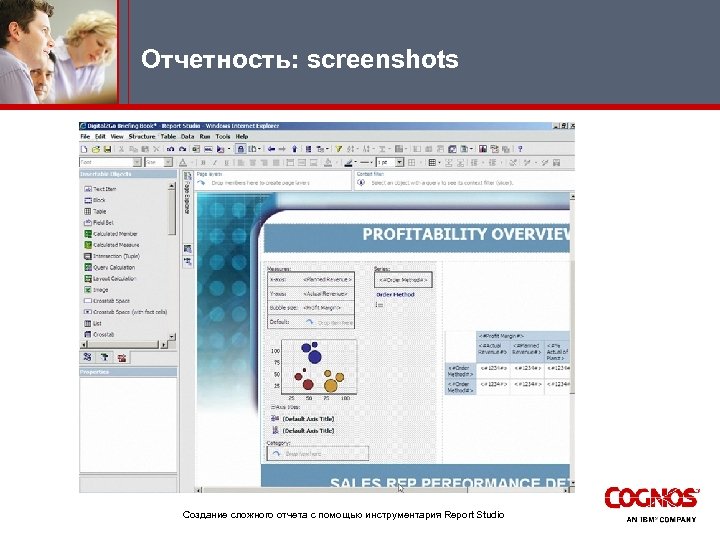Select Calculated Member insertable object
This screenshot has height=540, width=720.
[x=111, y=234]
